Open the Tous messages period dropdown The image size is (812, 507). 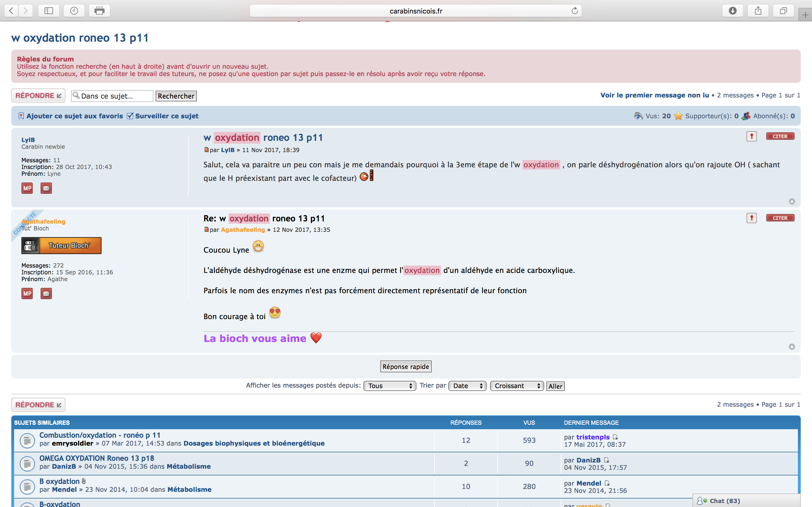click(390, 386)
